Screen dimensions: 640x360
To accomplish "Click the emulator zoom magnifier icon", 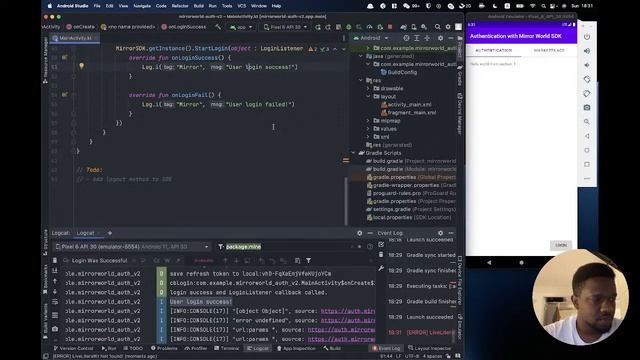I will click(x=587, y=122).
